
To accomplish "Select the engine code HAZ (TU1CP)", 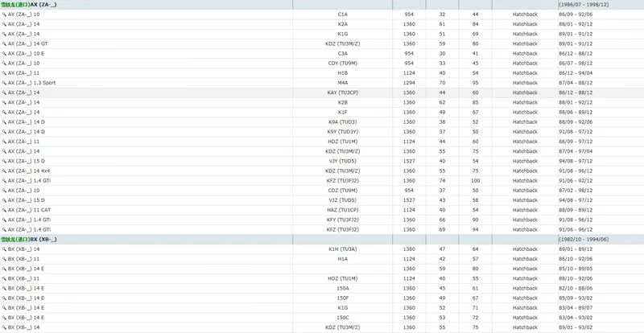I will pos(343,210).
